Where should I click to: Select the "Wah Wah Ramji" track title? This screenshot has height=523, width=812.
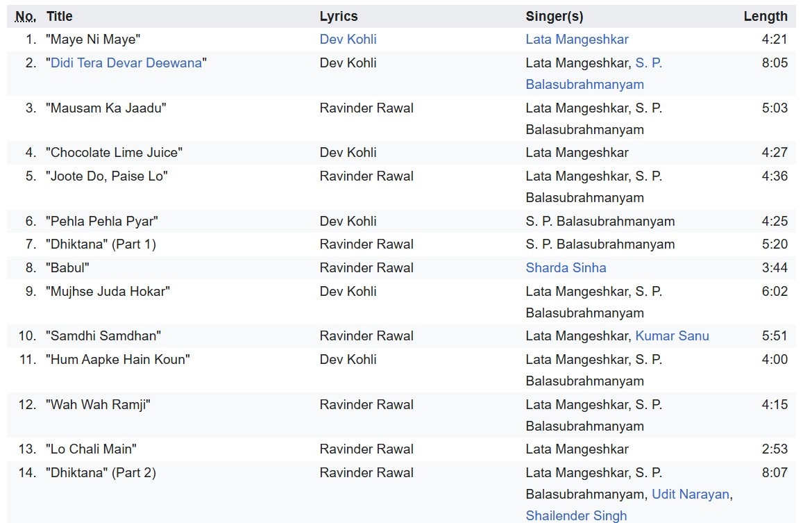pyautogui.click(x=98, y=405)
